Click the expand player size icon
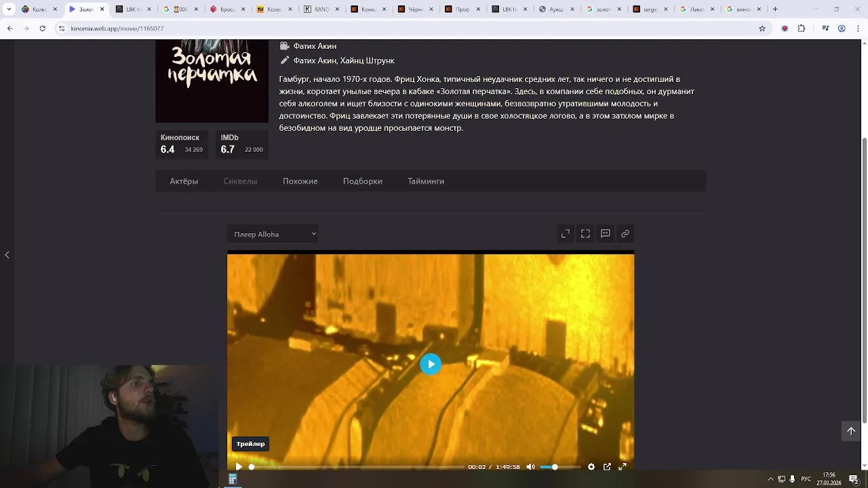Viewport: 868px width, 488px height. click(566, 234)
